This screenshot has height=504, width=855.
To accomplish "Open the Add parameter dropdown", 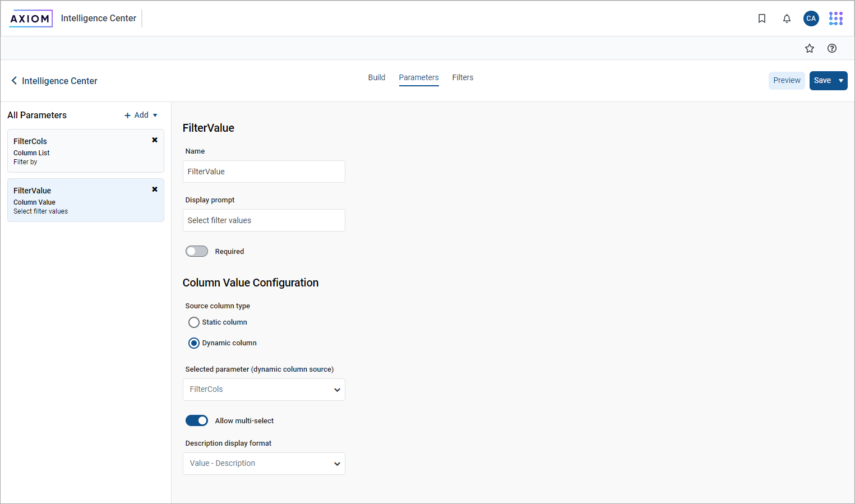I will pyautogui.click(x=141, y=115).
